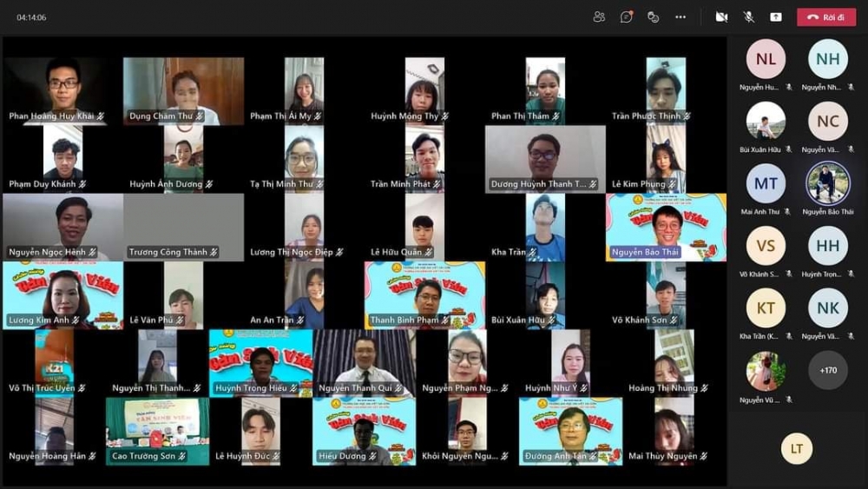Screen dimensions: 868x489
Task: Click mute icon beside Phan Hoàng Huy Khải
Action: pyautogui.click(x=102, y=116)
